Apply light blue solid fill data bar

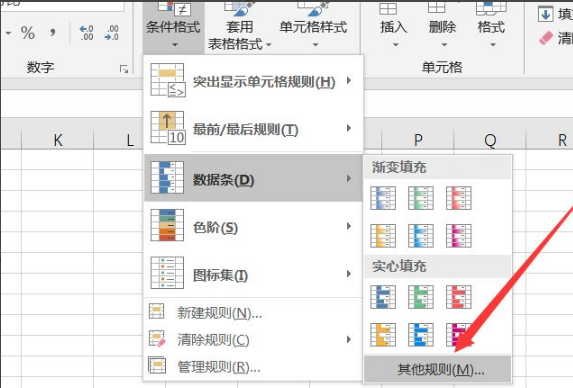421,334
